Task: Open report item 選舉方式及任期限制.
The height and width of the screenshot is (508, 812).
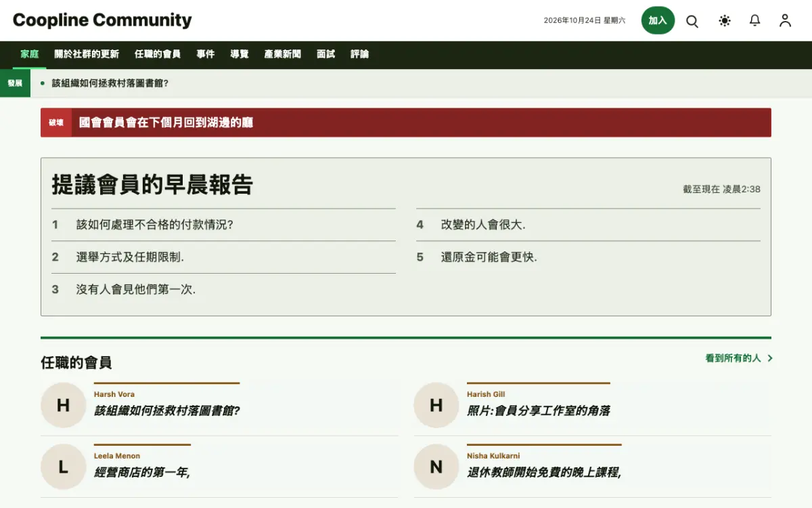Action: pos(130,257)
